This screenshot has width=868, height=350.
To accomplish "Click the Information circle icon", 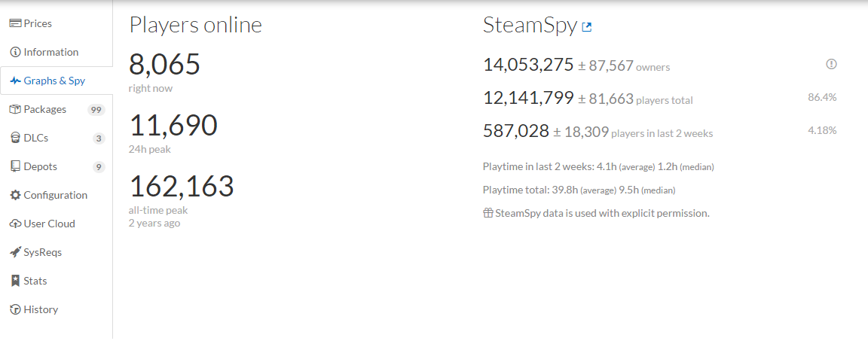I will click(15, 52).
